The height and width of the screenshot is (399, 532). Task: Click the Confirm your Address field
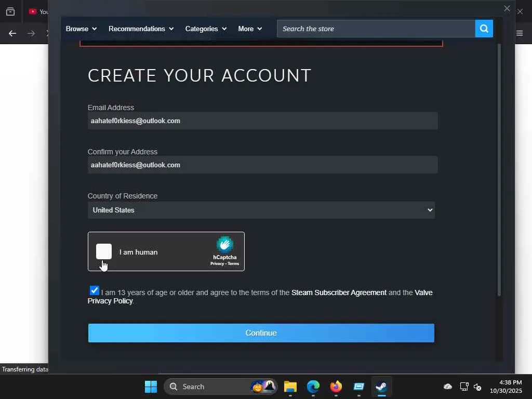point(262,165)
